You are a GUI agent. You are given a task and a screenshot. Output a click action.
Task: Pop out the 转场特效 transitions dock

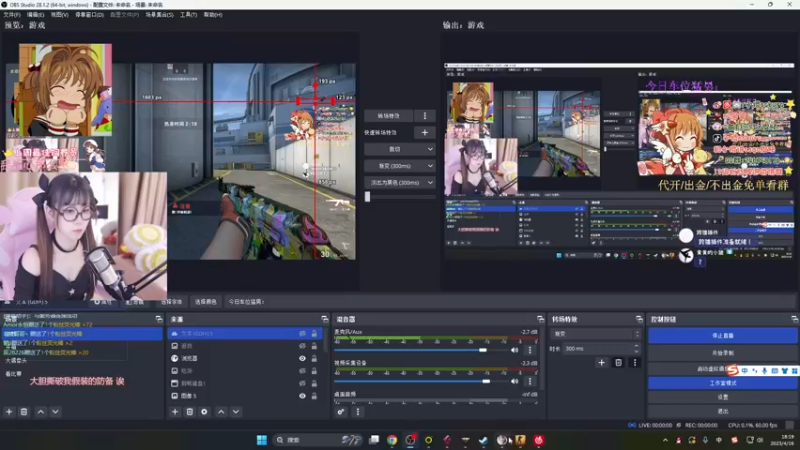pos(639,319)
